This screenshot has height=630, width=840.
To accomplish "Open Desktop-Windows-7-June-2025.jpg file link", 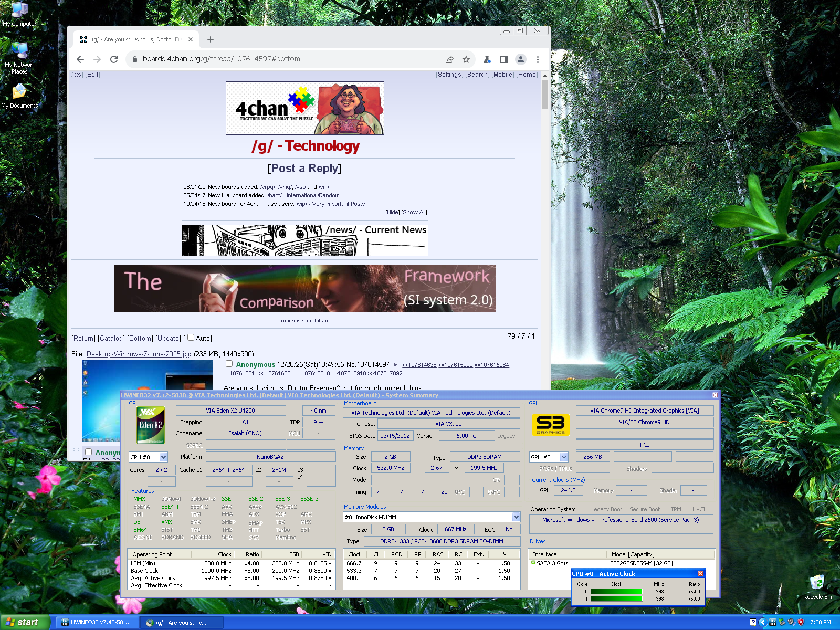I will (x=139, y=354).
